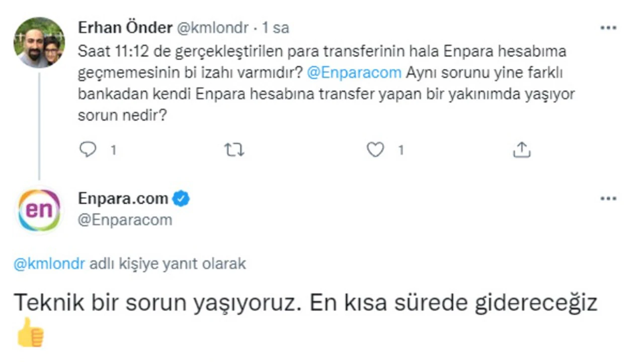This screenshot has height=362, width=644.
Task: Open Erhan Önder's profile photo
Action: 39,42
